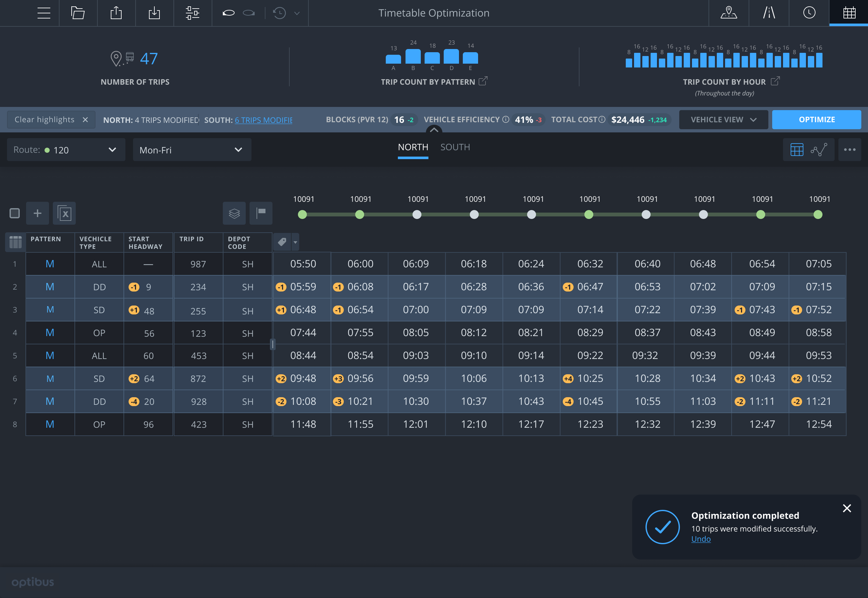
Task: Click the OPTIMIZE button
Action: (817, 120)
